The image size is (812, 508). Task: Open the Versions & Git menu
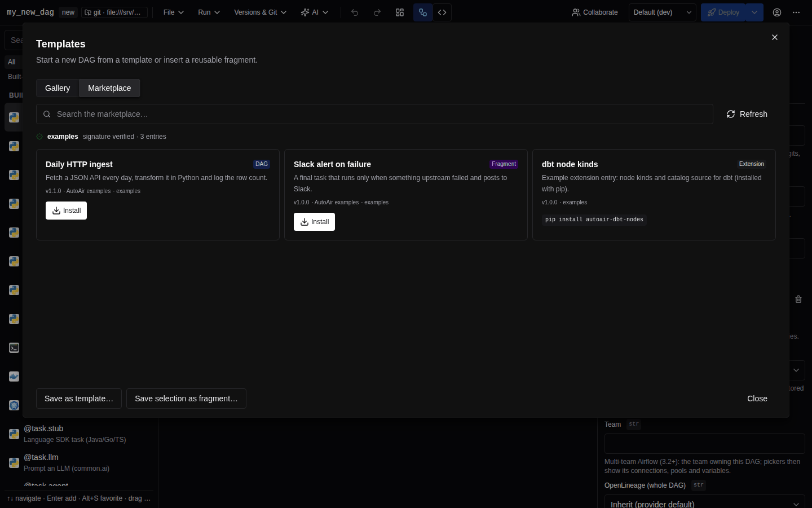pos(260,12)
